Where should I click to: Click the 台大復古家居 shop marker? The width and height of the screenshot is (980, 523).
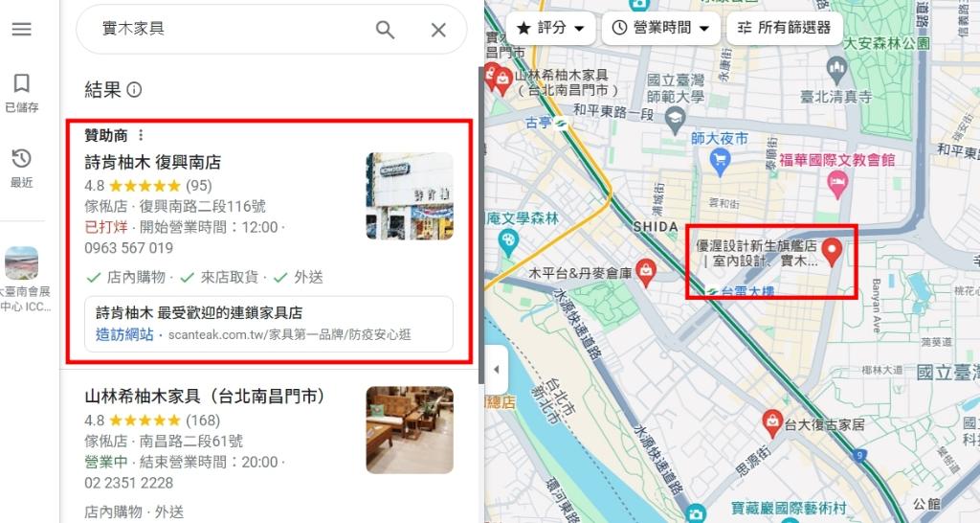[772, 423]
